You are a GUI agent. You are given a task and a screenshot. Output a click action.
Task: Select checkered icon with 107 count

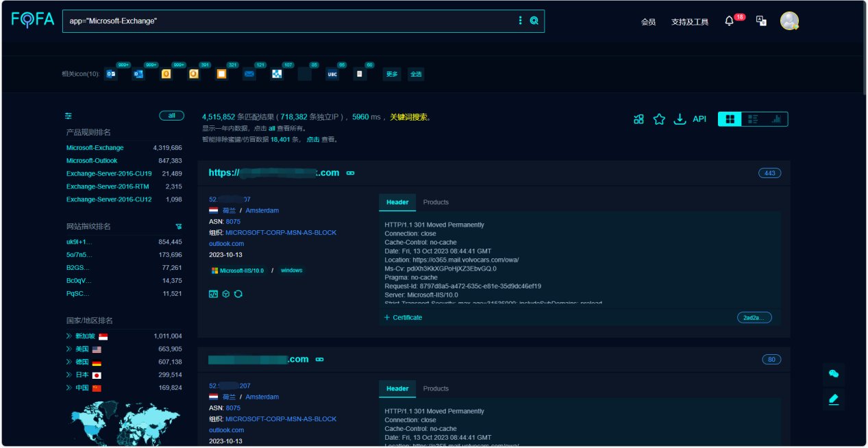coord(277,74)
